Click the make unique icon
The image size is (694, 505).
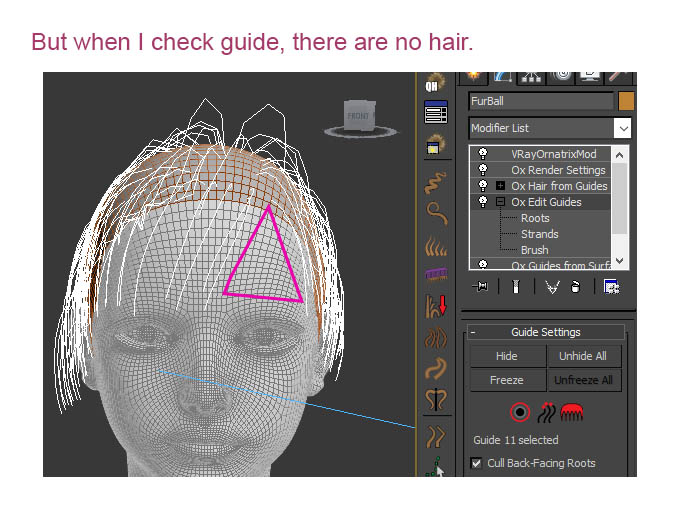tap(550, 287)
